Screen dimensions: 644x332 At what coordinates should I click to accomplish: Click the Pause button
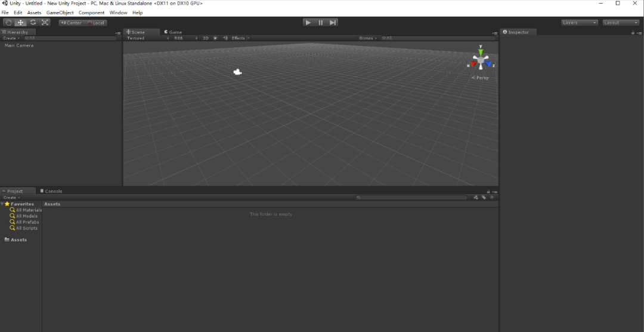[x=321, y=23]
